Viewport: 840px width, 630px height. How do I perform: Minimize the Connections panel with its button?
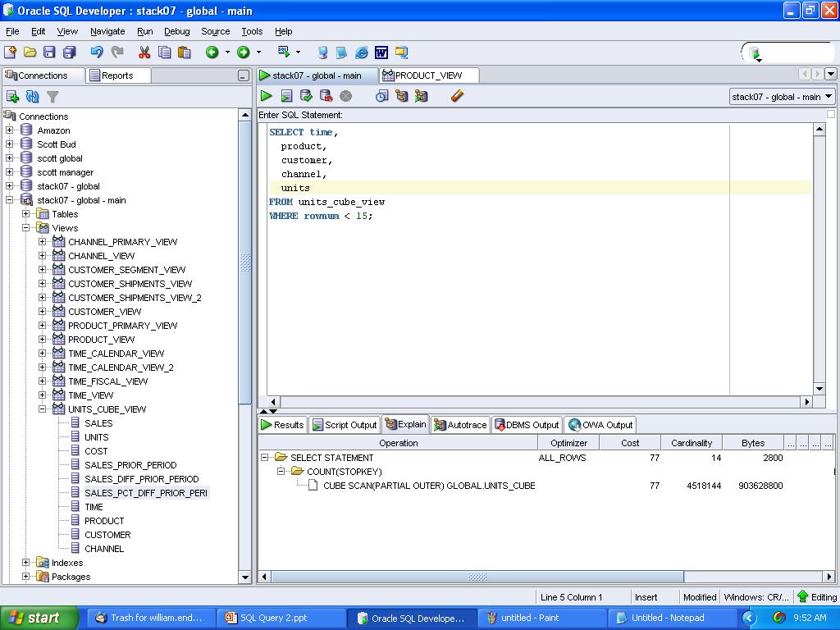point(244,76)
